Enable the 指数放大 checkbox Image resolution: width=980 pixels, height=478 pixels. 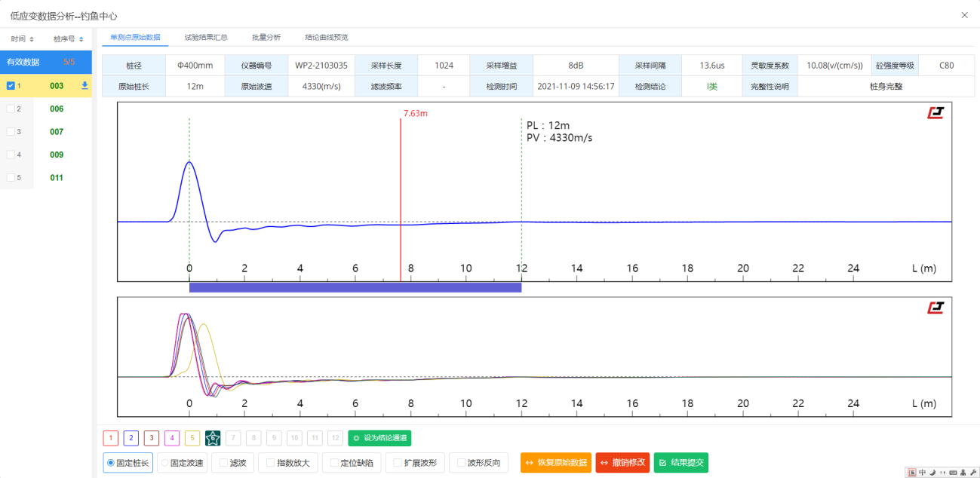point(288,463)
